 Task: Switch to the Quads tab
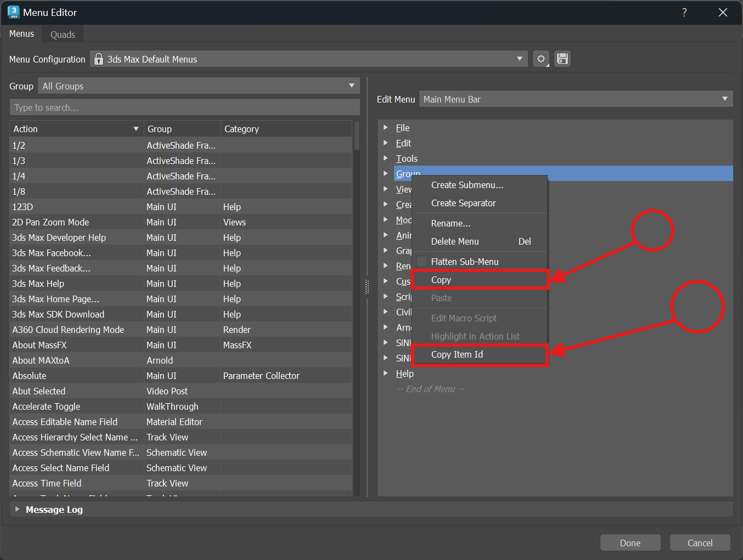[x=63, y=34]
